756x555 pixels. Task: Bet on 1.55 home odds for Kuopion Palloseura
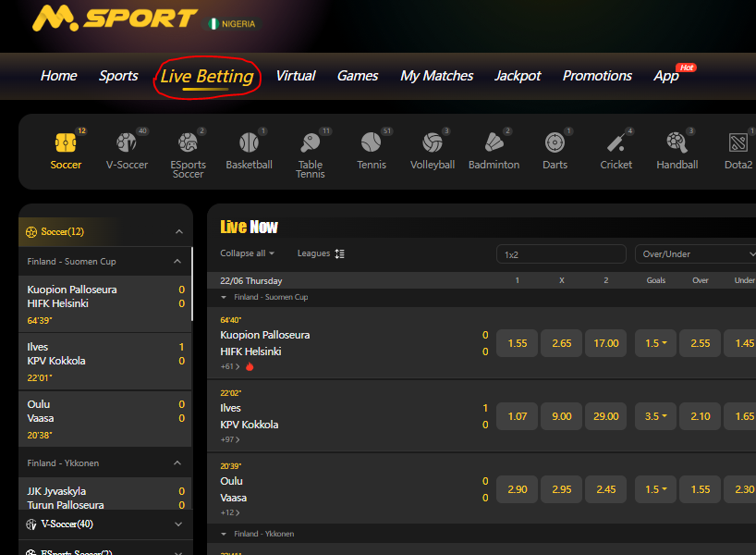(518, 343)
